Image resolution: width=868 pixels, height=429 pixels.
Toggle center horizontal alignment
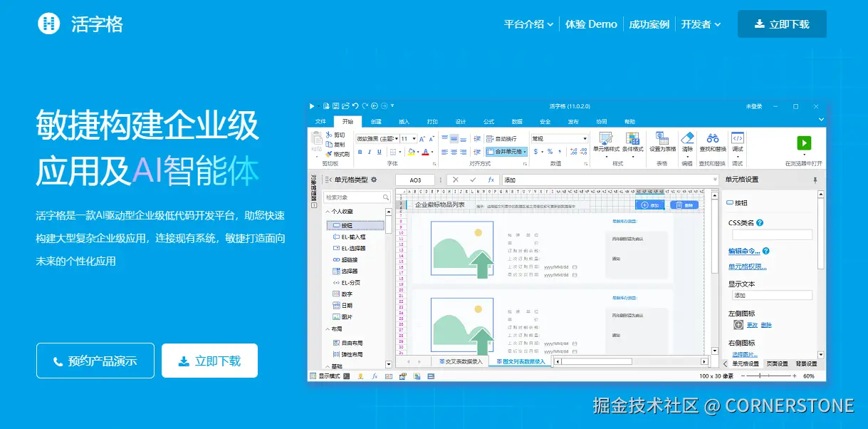(x=454, y=152)
